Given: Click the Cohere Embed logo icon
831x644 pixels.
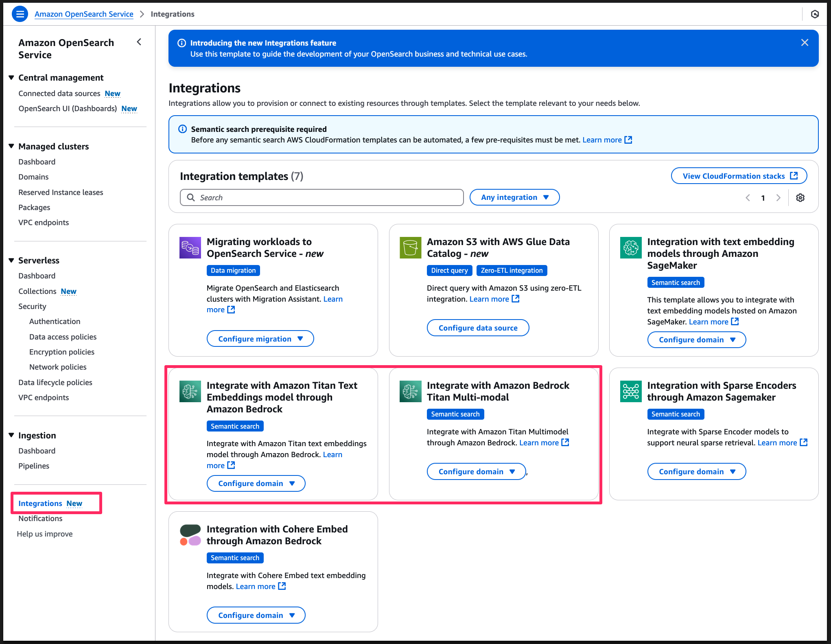Looking at the screenshot, I should click(x=190, y=535).
